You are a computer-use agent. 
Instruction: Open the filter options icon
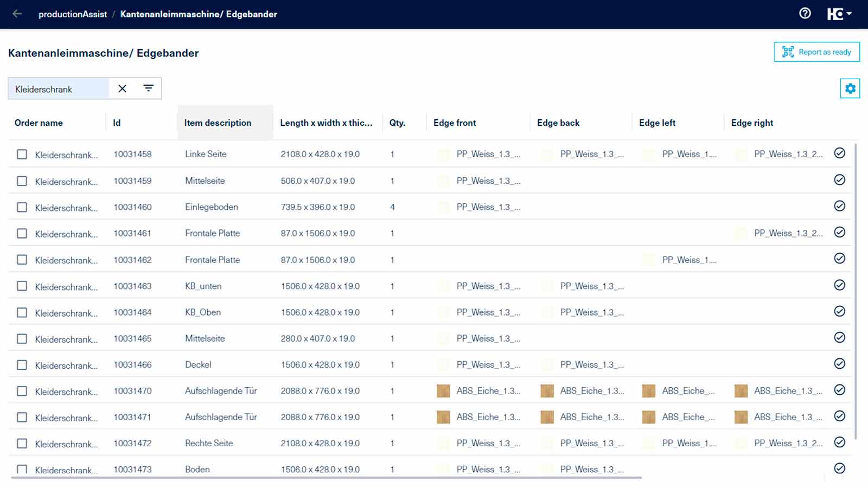148,88
